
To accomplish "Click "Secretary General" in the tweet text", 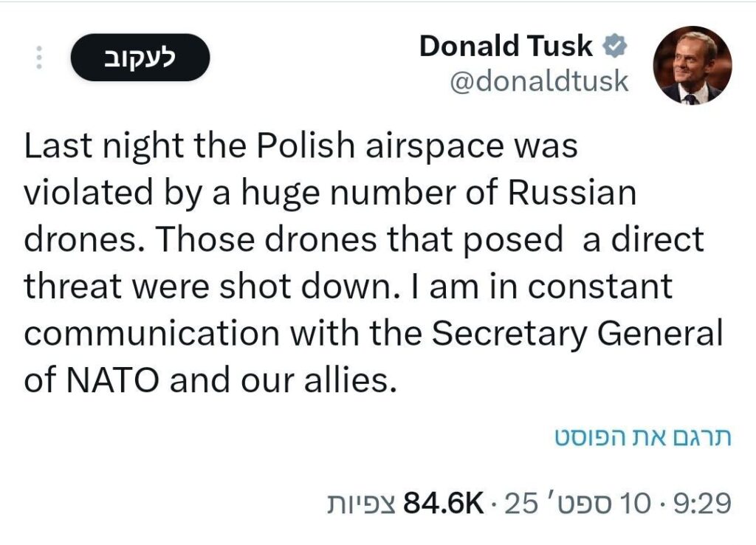I will click(577, 335).
